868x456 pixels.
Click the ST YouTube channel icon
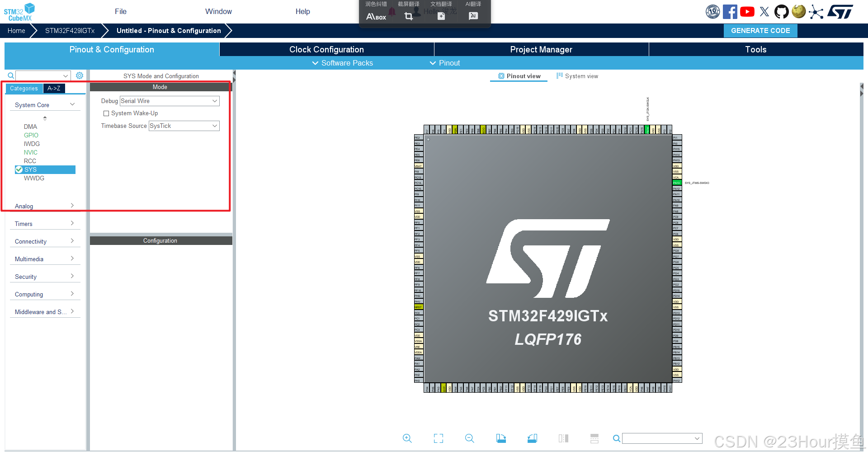tap(747, 11)
